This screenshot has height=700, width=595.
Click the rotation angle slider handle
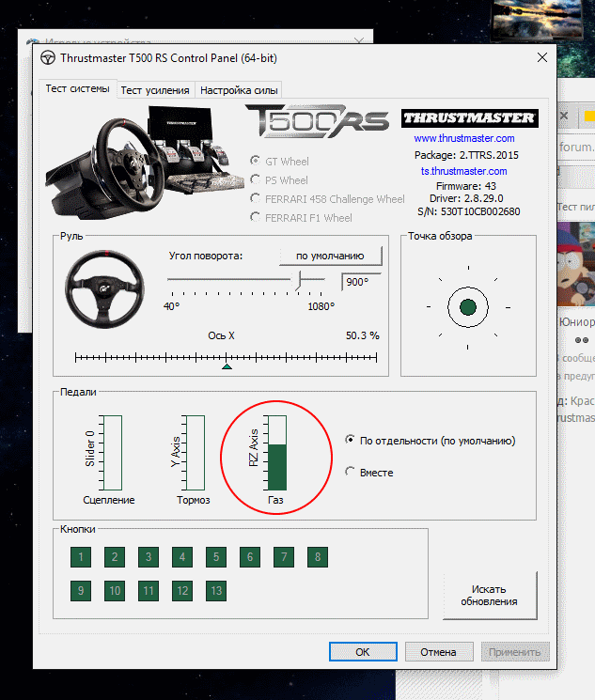coord(299,279)
